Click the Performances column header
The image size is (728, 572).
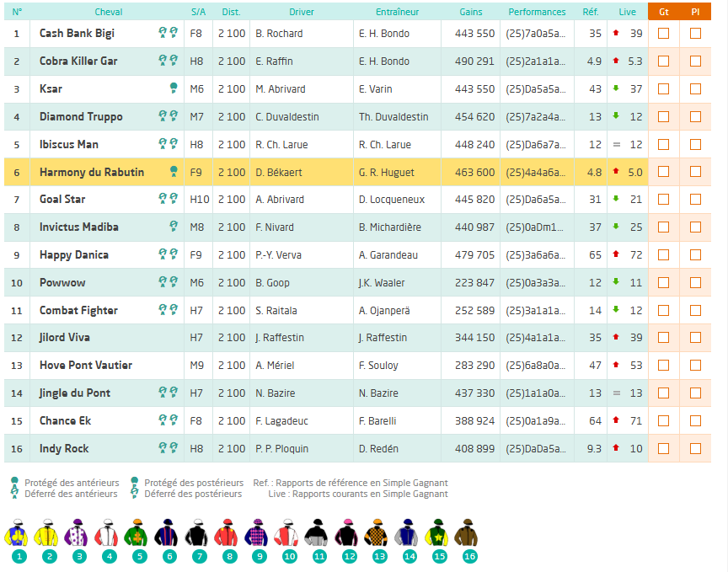tap(537, 12)
